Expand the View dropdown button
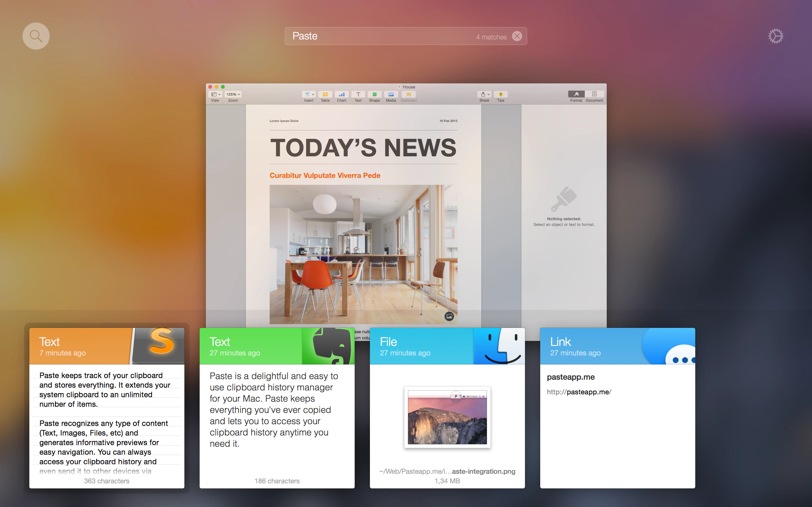Screen dimensions: 812x507 coord(215,95)
